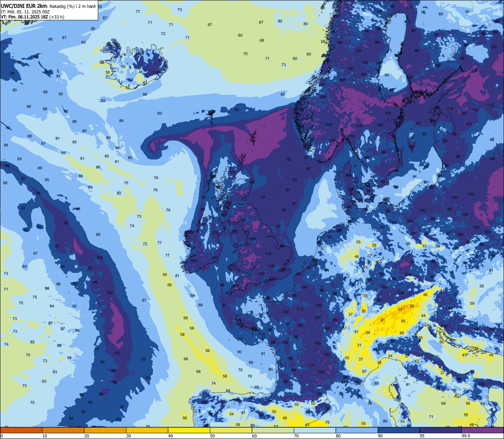
Task: Click the '20' label under the legend
Action: [87, 436]
